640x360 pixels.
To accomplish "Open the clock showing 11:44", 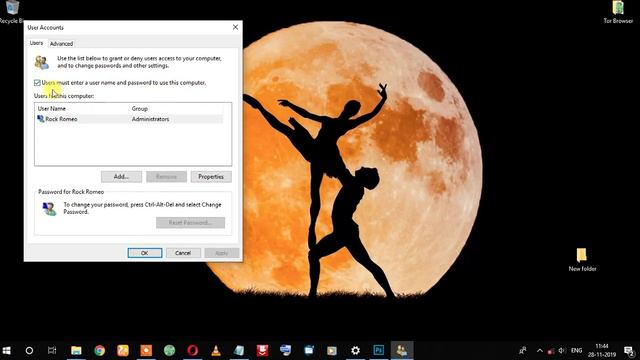I will tap(602, 350).
